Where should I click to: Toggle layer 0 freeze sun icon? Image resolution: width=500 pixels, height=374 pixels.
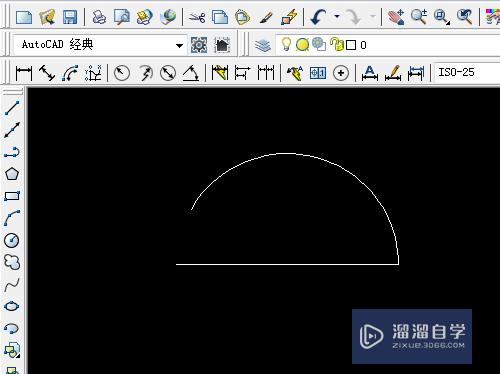coord(303,45)
